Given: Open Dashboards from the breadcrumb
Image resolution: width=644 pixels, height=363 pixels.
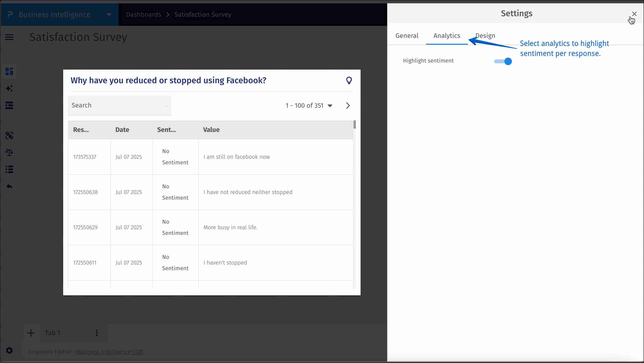Looking at the screenshot, I should [143, 14].
